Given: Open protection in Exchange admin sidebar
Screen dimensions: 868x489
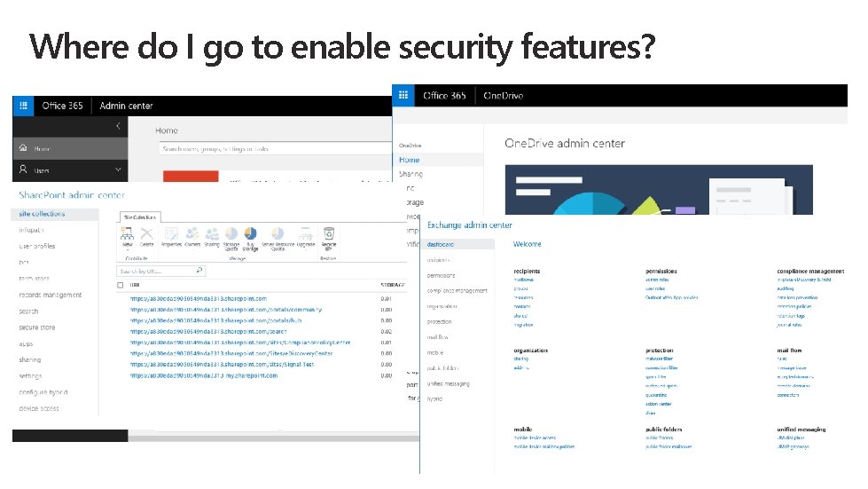Looking at the screenshot, I should tap(439, 322).
